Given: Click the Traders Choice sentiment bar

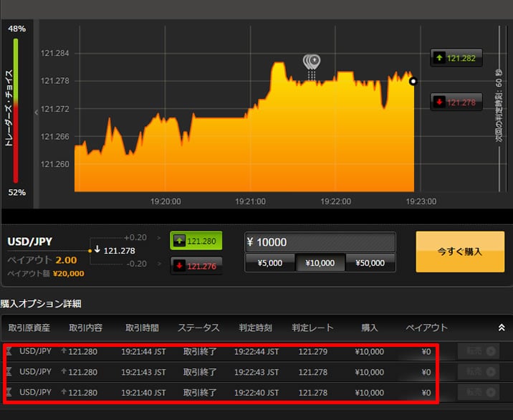Looking at the screenshot, I should click(15, 110).
